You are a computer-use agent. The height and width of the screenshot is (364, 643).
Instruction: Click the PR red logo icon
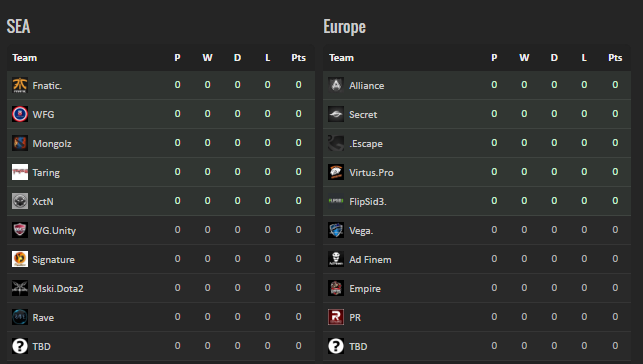(336, 317)
